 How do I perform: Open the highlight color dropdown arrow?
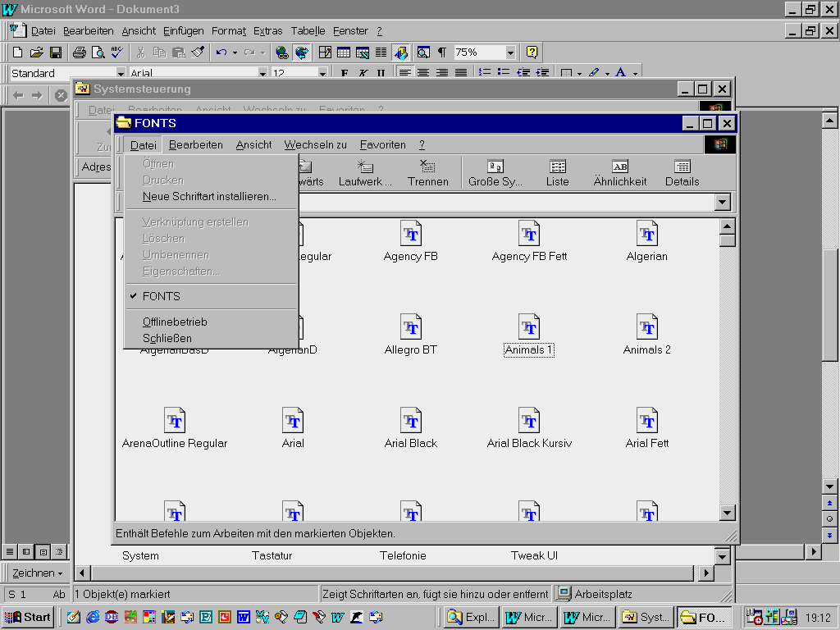coord(608,73)
